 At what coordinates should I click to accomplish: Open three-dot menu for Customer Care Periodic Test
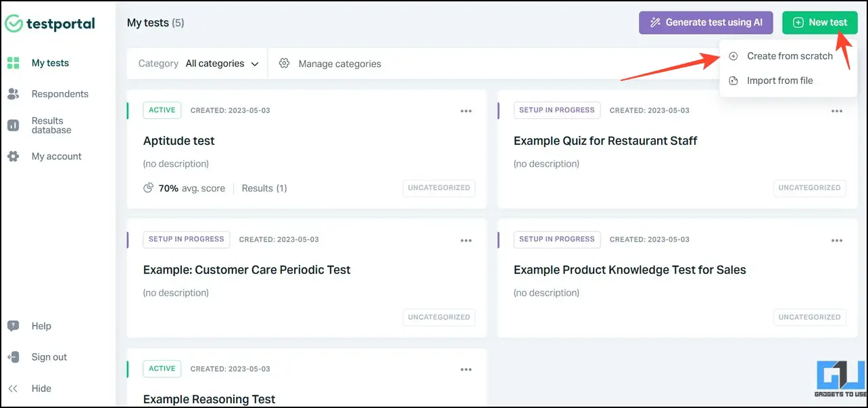tap(466, 240)
